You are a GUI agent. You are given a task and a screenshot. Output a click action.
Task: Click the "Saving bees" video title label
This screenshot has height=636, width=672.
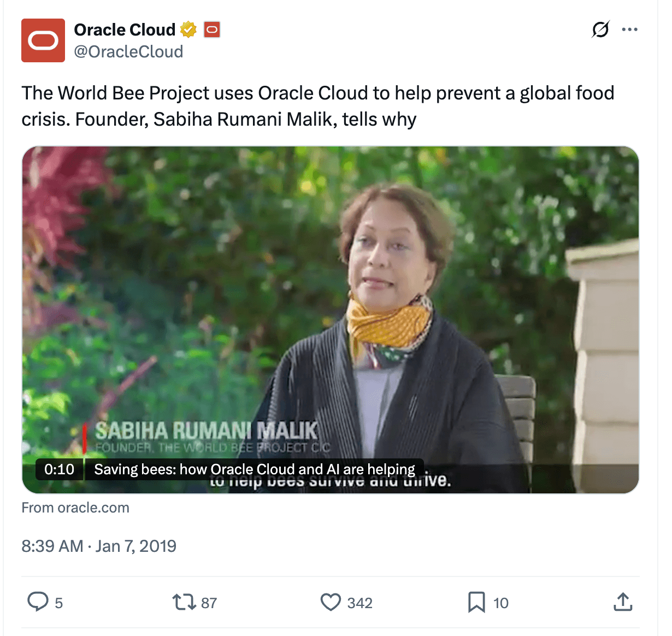[x=254, y=469]
